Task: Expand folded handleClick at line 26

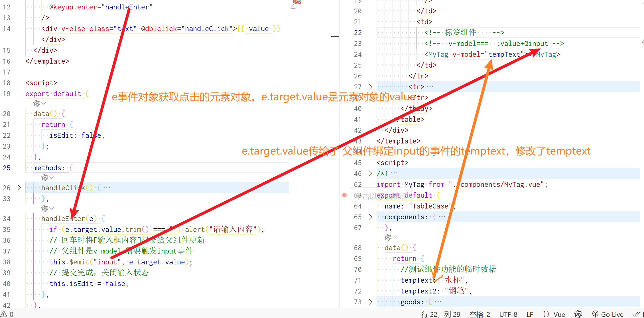Action: (x=19, y=188)
